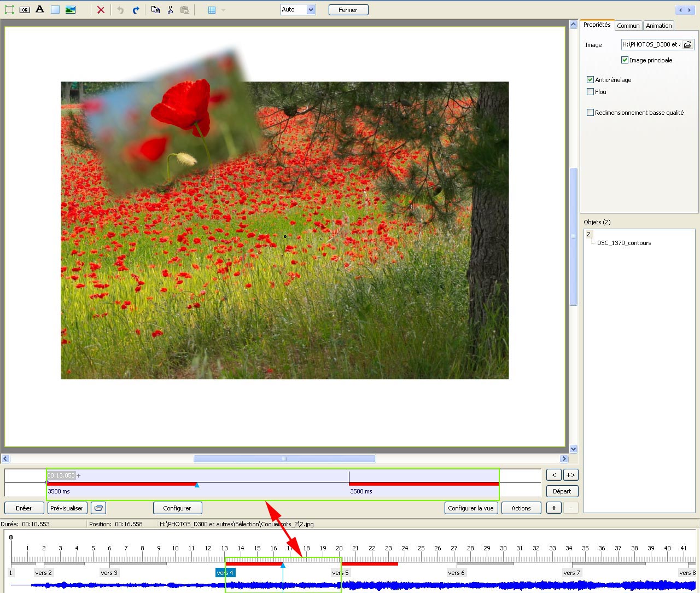Image resolution: width=700 pixels, height=593 pixels.
Task: Enable Redimensionnement basse qualité
Action: [x=590, y=113]
